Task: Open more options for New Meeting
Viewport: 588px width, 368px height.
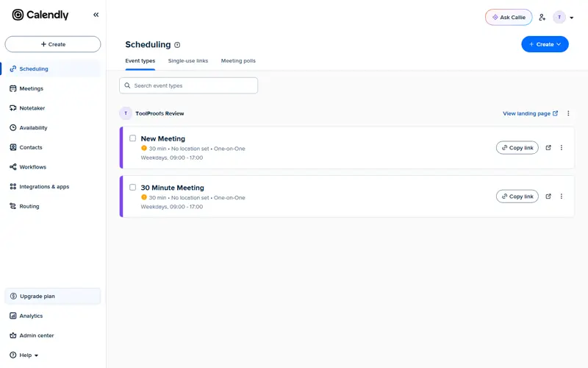Action: (x=562, y=148)
